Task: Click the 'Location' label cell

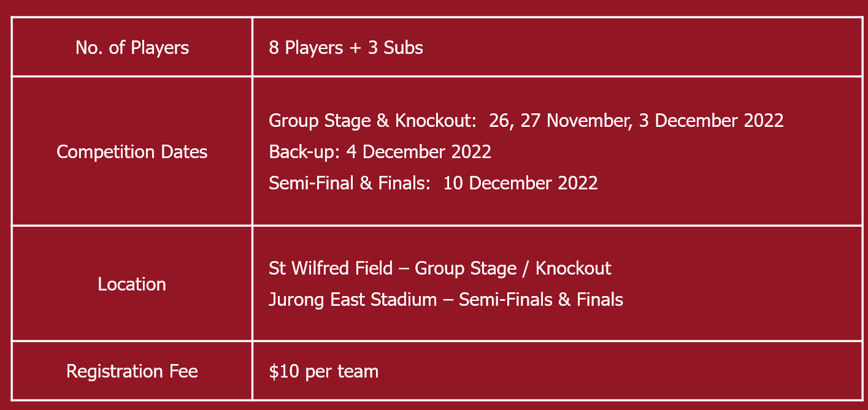Action: click(x=132, y=284)
